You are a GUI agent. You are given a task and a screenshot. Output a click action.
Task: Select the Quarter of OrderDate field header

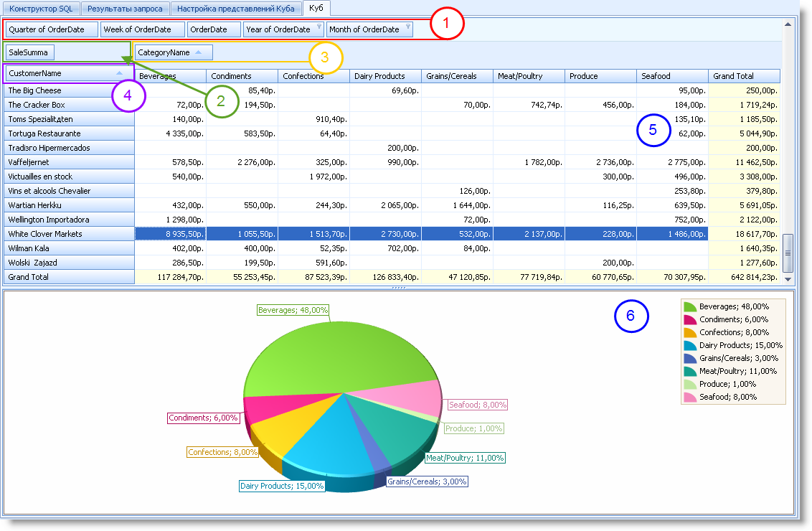(x=51, y=29)
